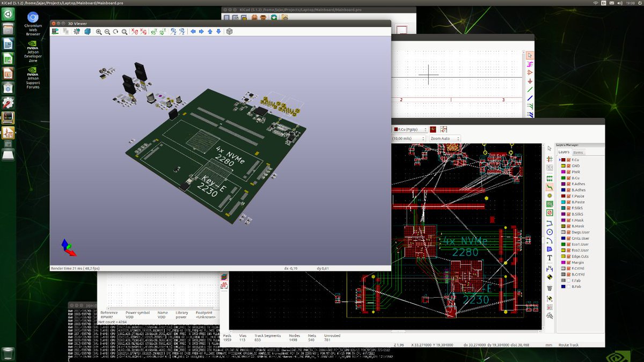Rotate Z counterclockwise in 3D Viewer

182,32
